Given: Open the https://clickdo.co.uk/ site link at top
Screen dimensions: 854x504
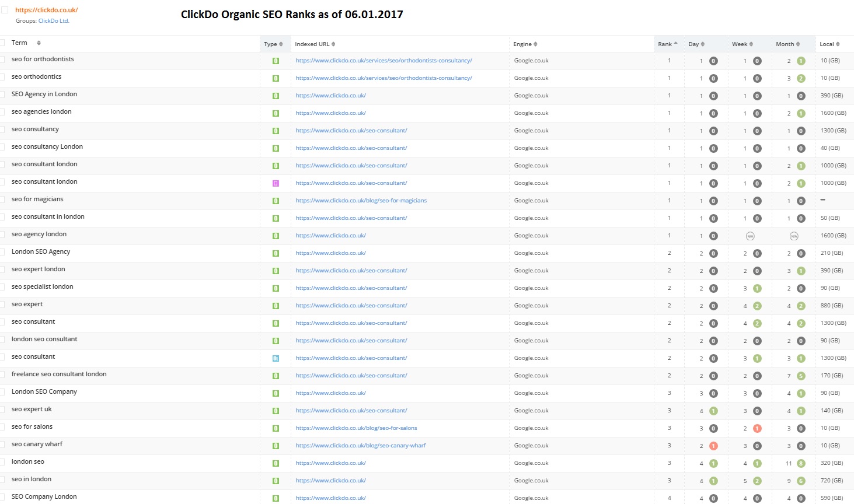Looking at the screenshot, I should click(x=47, y=10).
